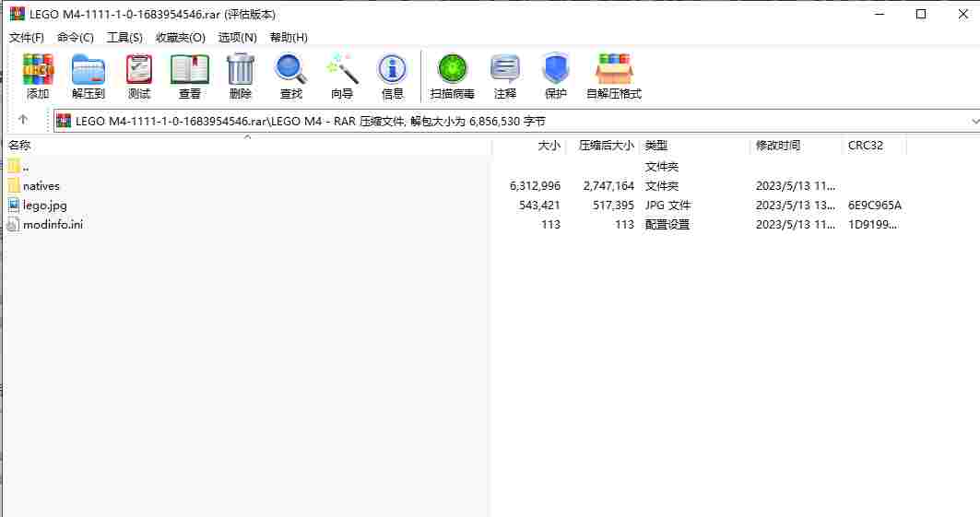Click the lego.jpg date "2023/5/13 13..."

(795, 206)
